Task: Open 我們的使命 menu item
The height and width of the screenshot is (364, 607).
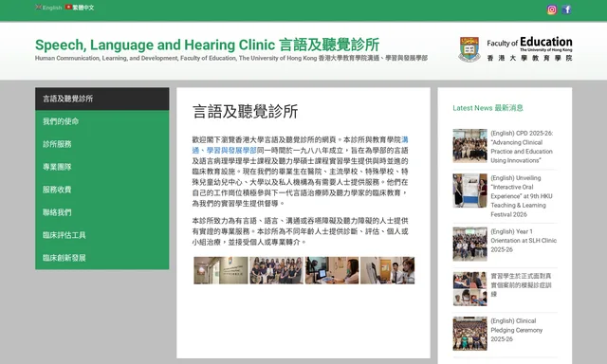Action: click(102, 121)
